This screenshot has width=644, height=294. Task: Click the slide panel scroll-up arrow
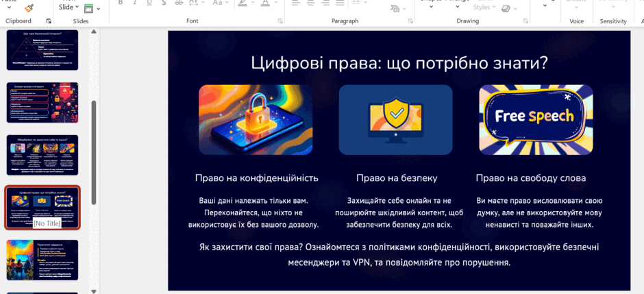[94, 32]
